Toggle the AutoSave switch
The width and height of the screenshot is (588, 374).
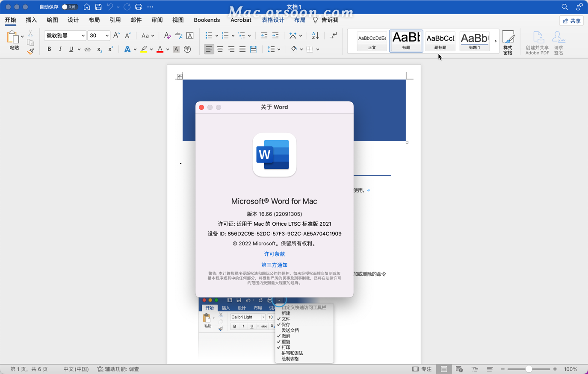pyautogui.click(x=69, y=7)
